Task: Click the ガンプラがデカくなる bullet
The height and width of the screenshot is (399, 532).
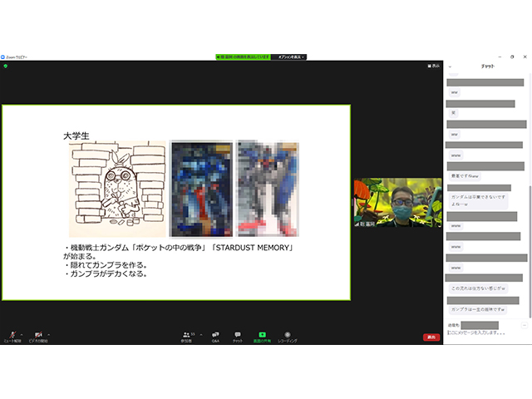Action: [106, 273]
